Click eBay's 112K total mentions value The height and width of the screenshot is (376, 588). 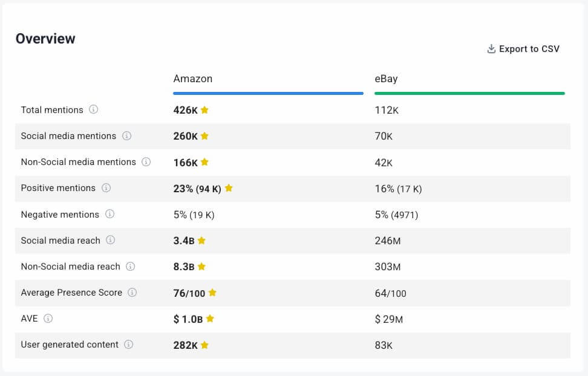(387, 110)
